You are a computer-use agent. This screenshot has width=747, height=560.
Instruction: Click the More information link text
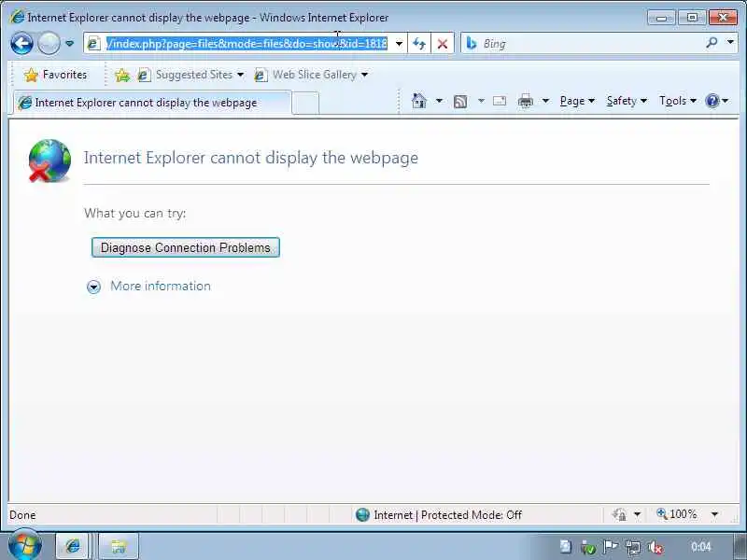[161, 287]
